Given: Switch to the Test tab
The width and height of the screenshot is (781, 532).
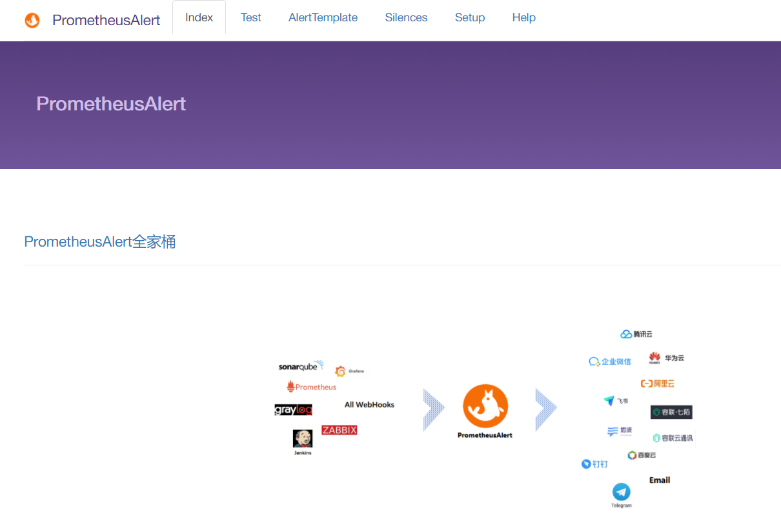Looking at the screenshot, I should coord(251,17).
